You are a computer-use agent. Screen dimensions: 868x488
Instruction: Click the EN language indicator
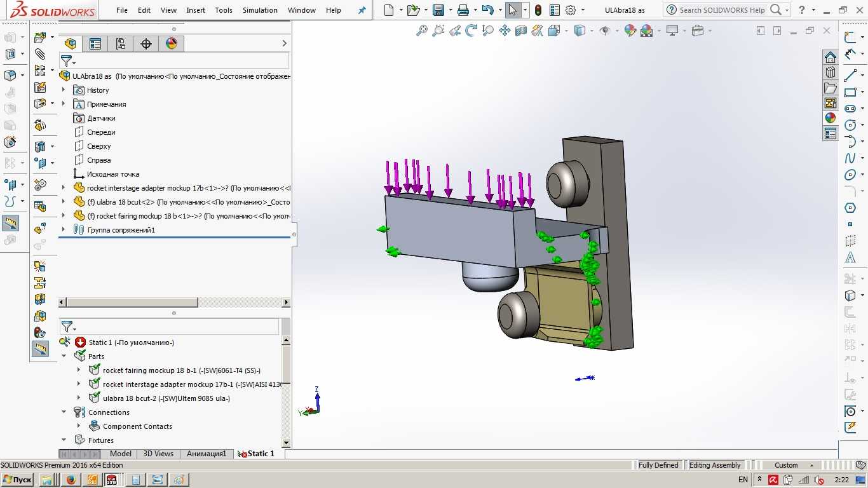(743, 480)
